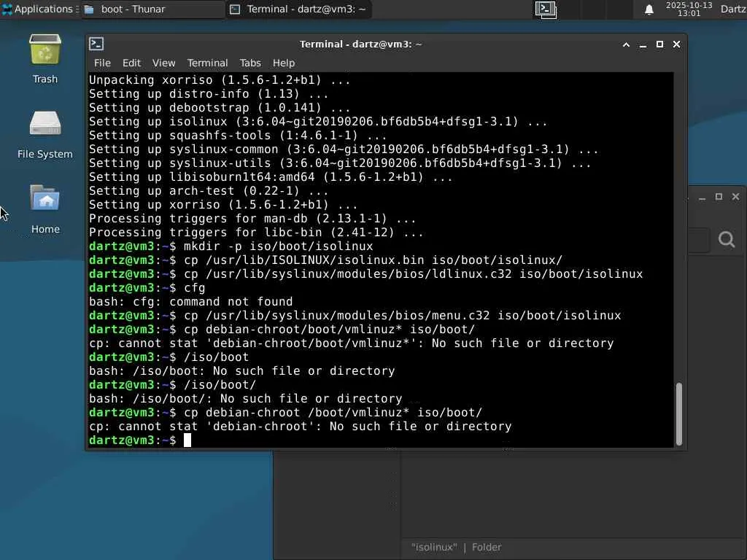Click the "bash: /iso/boot/: No such file" line
747x560 pixels.
(x=245, y=399)
